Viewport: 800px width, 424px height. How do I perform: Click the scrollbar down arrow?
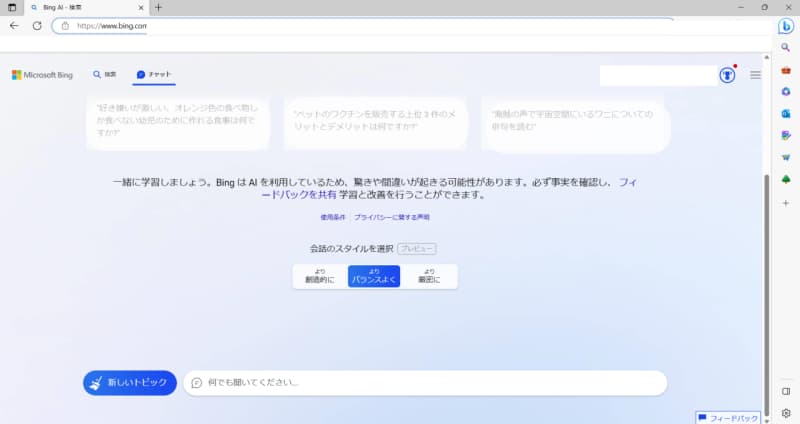766,421
